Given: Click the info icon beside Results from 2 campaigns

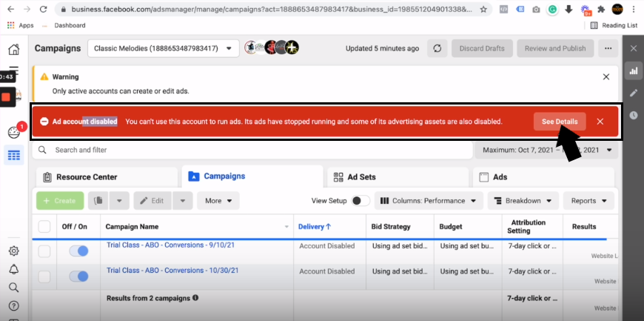Looking at the screenshot, I should pyautogui.click(x=195, y=297).
